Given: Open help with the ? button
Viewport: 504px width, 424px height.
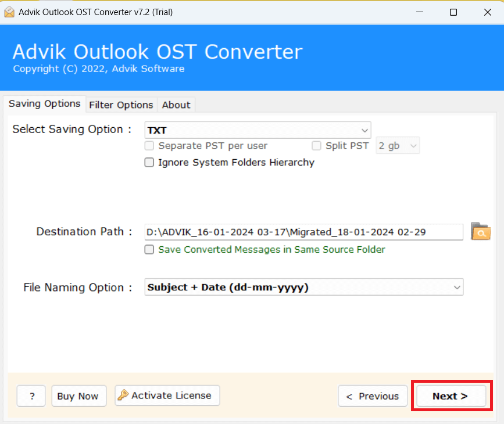Looking at the screenshot, I should point(31,396).
